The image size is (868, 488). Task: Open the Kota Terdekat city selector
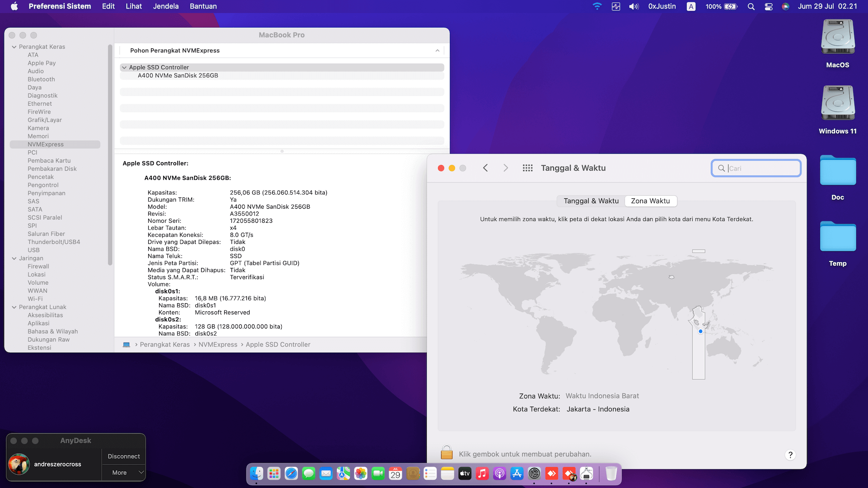(x=598, y=409)
